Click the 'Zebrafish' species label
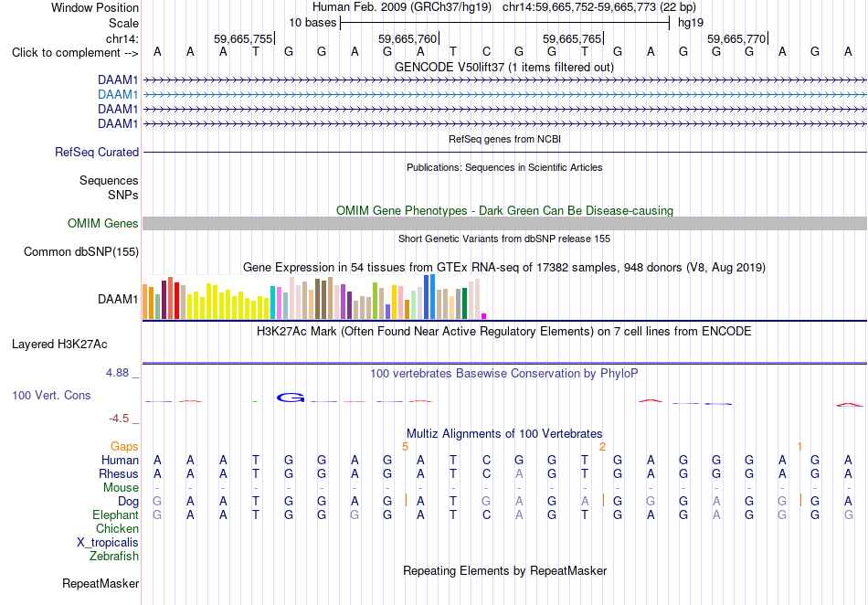The width and height of the screenshot is (868, 605). point(113,556)
